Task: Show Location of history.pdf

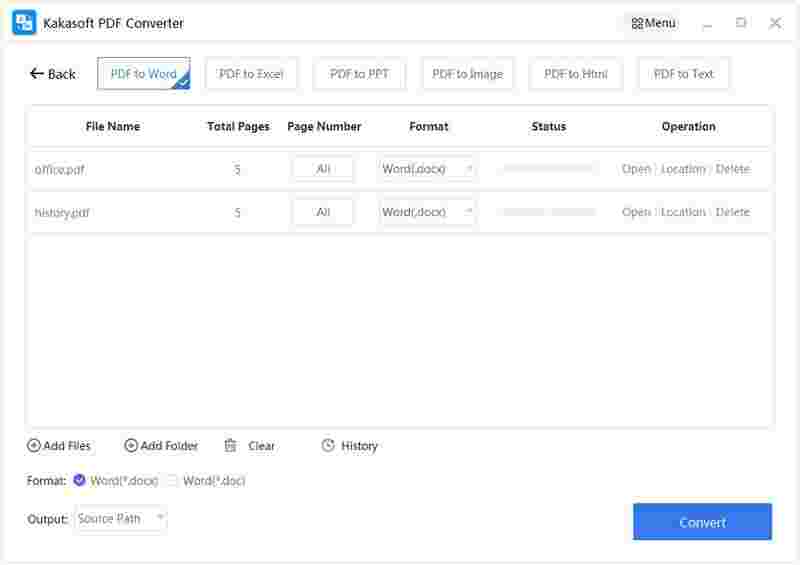Action: coord(683,212)
